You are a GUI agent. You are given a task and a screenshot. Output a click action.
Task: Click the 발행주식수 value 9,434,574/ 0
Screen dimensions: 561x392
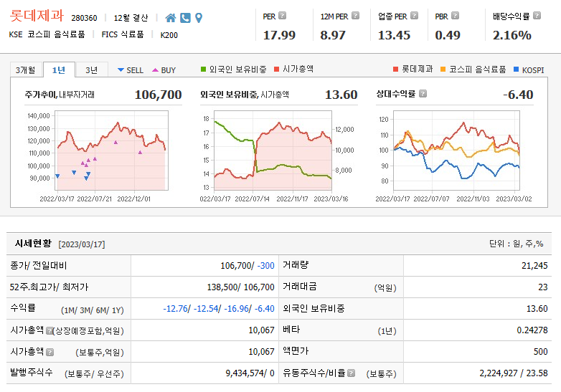coord(250,373)
